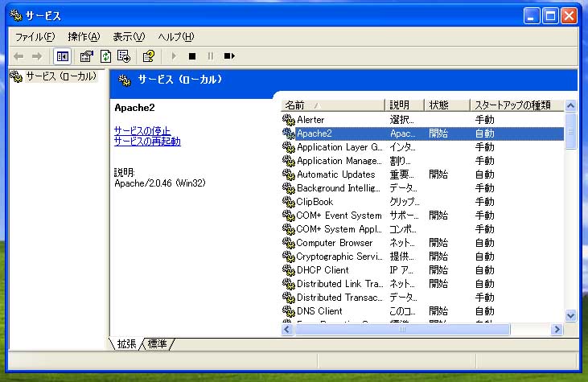
Task: Click gear icon beside Automatic Updates
Action: pyautogui.click(x=289, y=175)
